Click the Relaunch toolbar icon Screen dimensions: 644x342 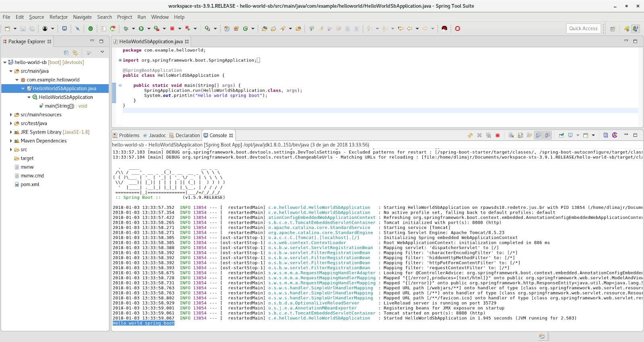[188, 29]
